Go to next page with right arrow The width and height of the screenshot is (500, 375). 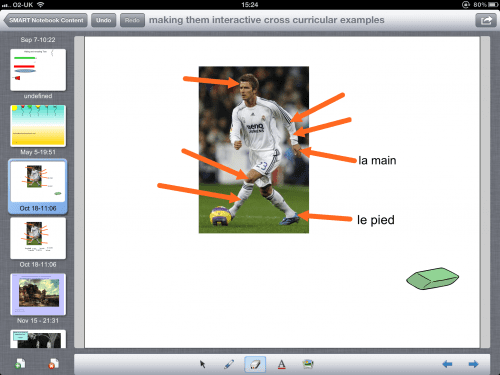tap(473, 364)
